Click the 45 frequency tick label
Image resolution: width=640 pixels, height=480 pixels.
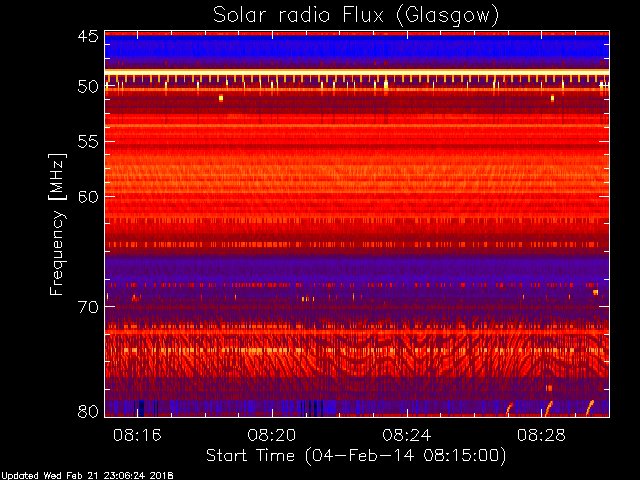tap(88, 36)
